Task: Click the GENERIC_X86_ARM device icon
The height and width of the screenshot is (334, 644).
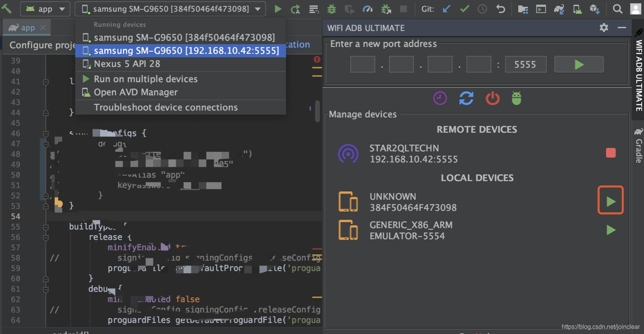Action: click(x=348, y=230)
